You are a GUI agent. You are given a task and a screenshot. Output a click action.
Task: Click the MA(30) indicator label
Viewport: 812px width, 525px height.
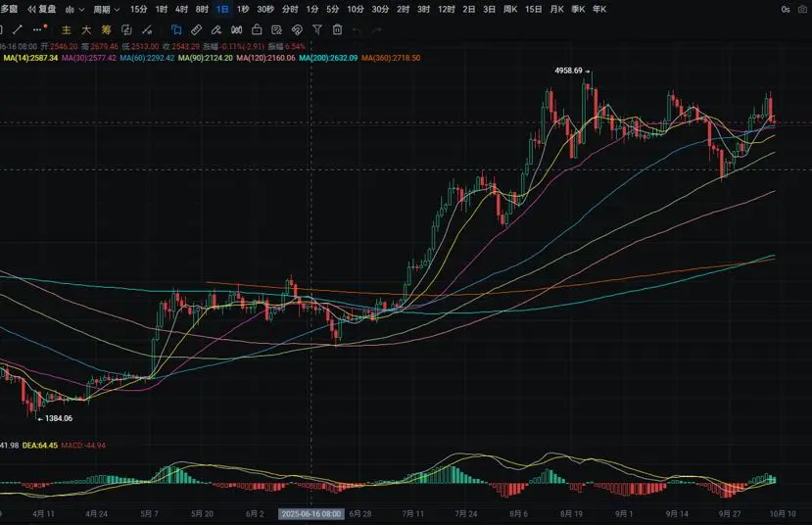point(89,58)
